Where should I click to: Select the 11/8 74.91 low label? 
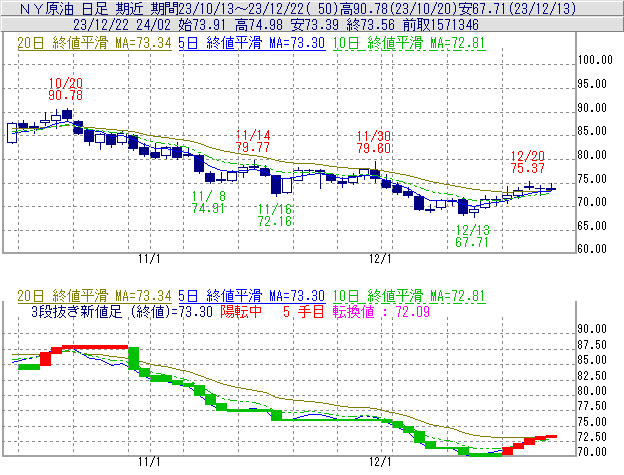(209, 202)
